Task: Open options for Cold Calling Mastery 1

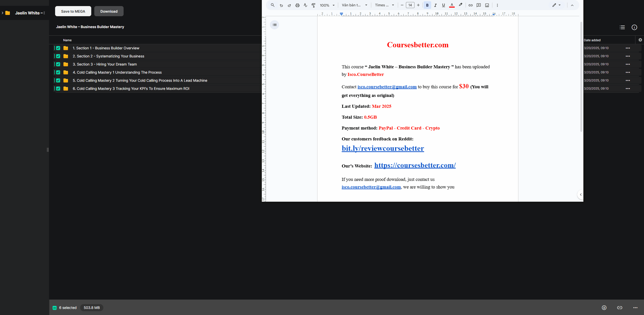Action: (x=628, y=72)
